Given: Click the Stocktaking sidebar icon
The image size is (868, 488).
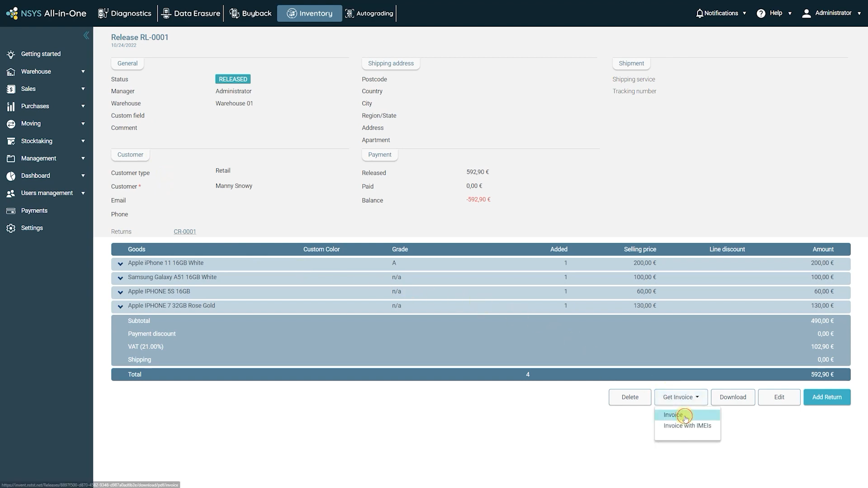Looking at the screenshot, I should tap(11, 141).
